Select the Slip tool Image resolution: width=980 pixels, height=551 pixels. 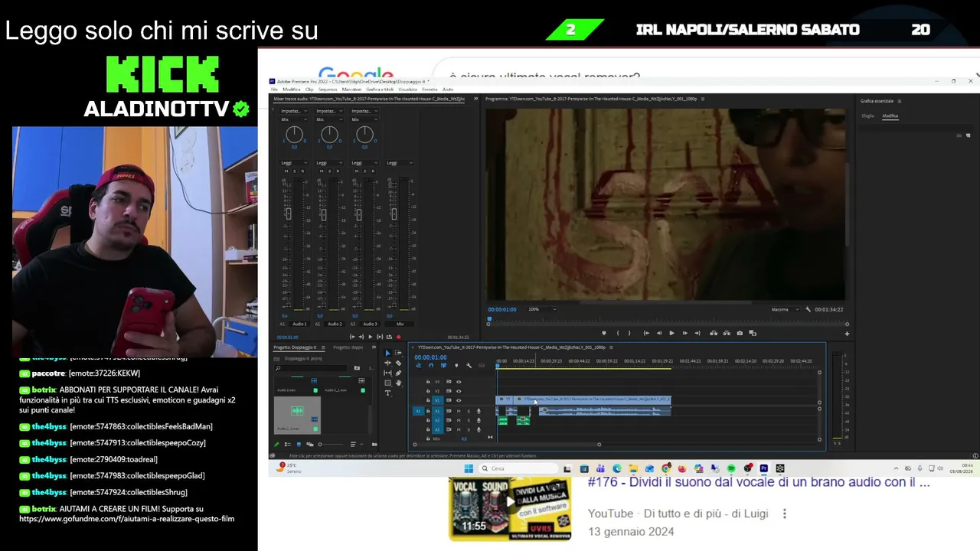pos(387,373)
